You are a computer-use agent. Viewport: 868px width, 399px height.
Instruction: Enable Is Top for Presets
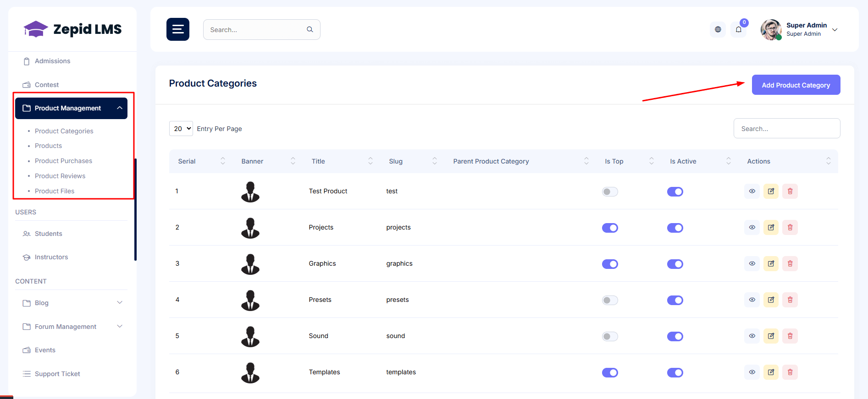610,300
